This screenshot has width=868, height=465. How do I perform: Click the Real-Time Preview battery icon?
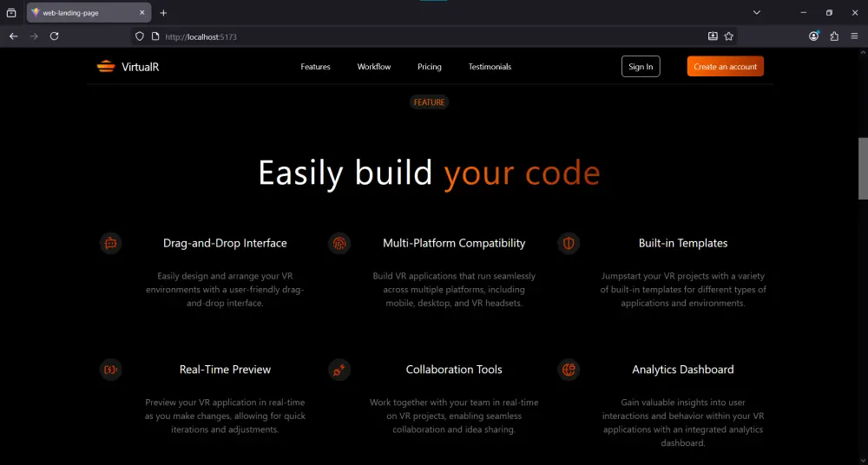pyautogui.click(x=111, y=370)
